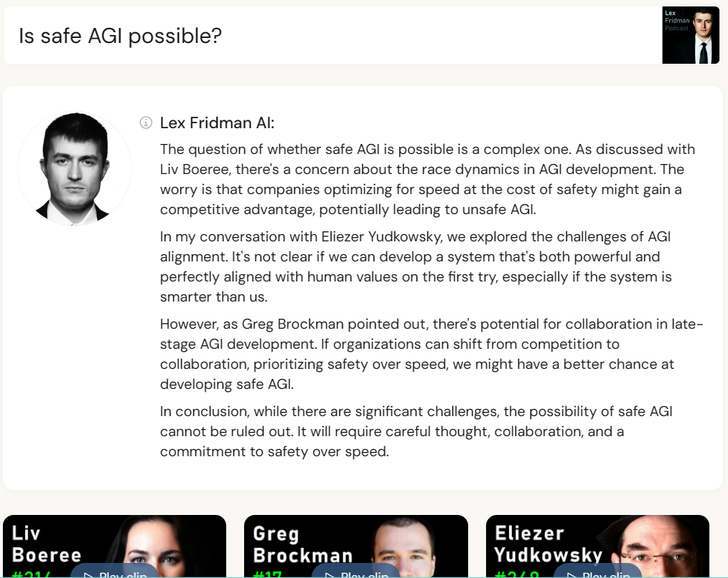Image resolution: width=728 pixels, height=578 pixels.
Task: Click the green episode number under Liv Boeree
Action: coord(31,574)
